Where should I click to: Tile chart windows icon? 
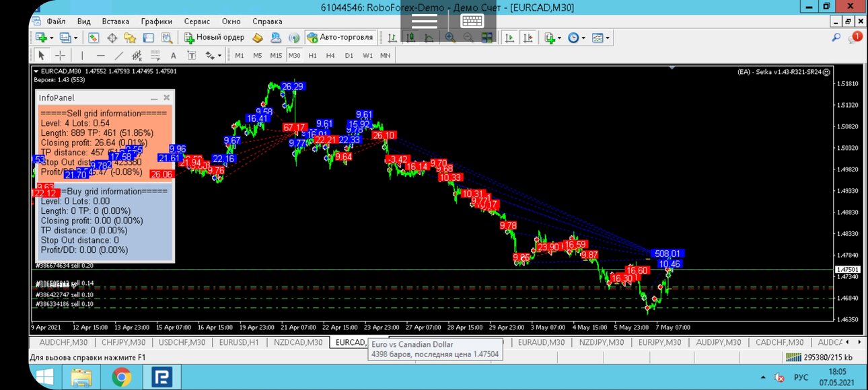(486, 38)
